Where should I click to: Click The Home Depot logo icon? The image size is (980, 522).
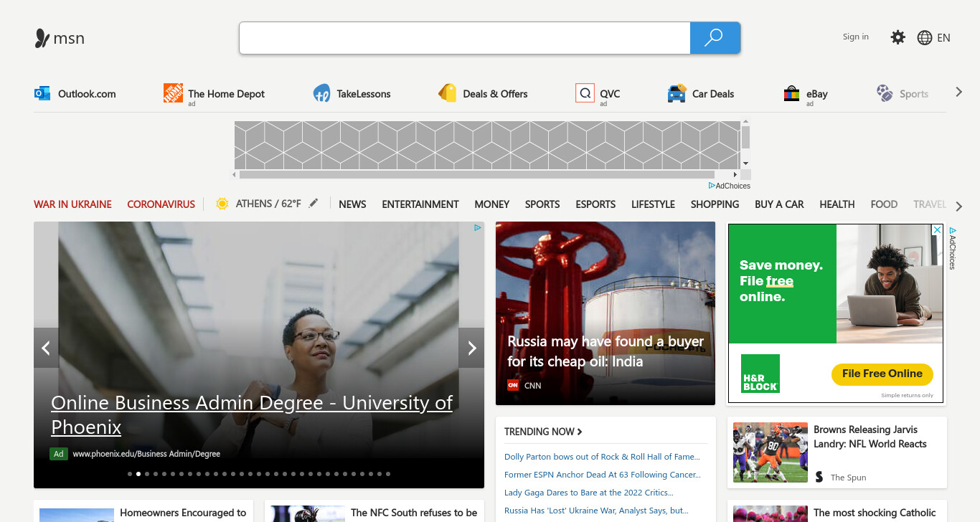click(173, 93)
